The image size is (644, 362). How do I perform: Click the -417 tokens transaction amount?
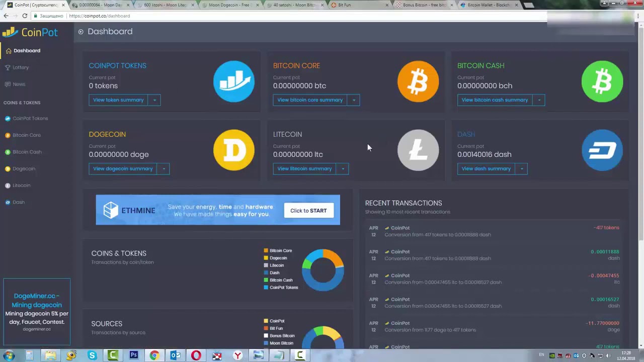606,228
